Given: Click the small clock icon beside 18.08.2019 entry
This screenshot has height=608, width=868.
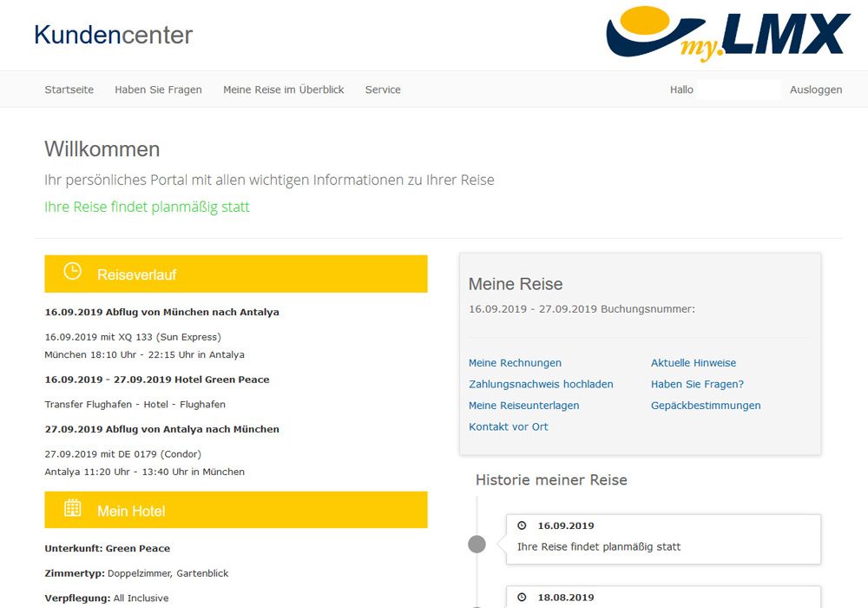Looking at the screenshot, I should [x=522, y=598].
